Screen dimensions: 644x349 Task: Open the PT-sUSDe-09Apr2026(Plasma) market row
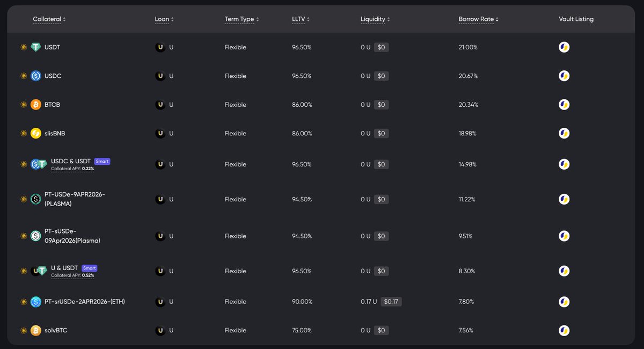coord(72,236)
